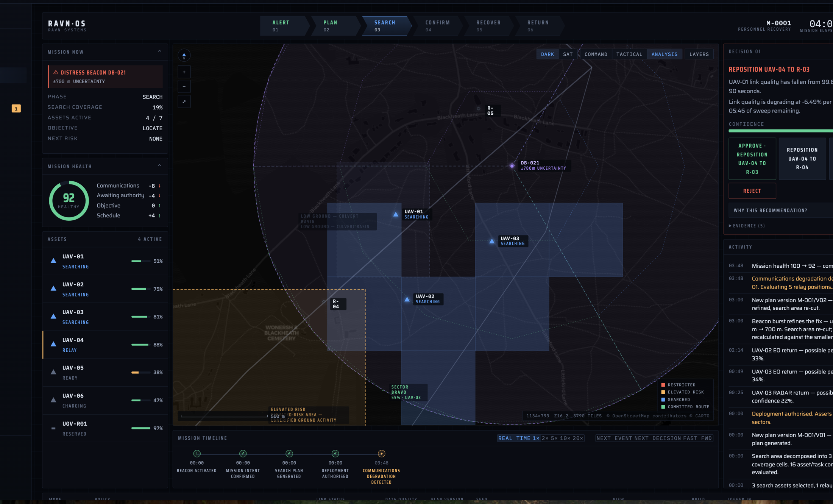Switch map to DARK basemap
The height and width of the screenshot is (504, 833).
[548, 54]
